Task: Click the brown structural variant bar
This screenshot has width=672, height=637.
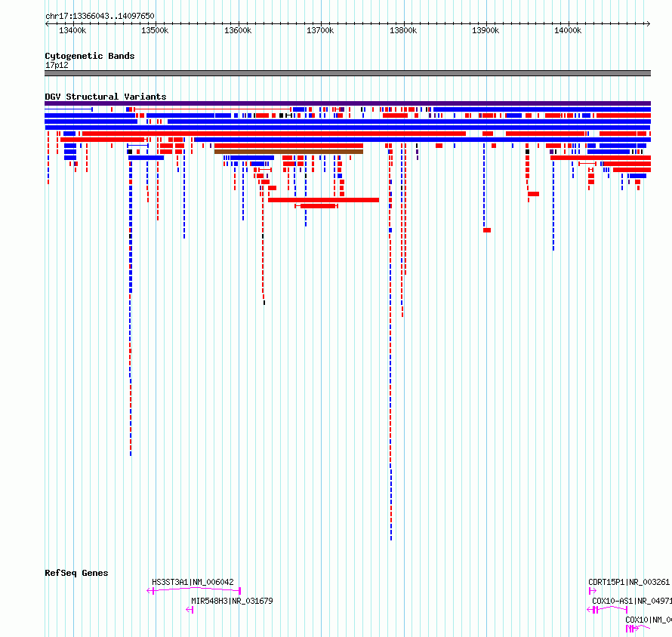Action: click(289, 152)
